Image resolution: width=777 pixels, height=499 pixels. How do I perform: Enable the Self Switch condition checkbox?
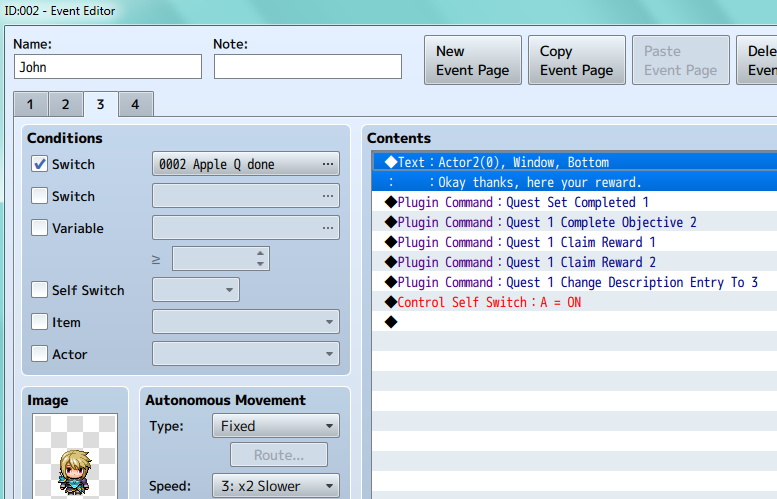[39, 290]
